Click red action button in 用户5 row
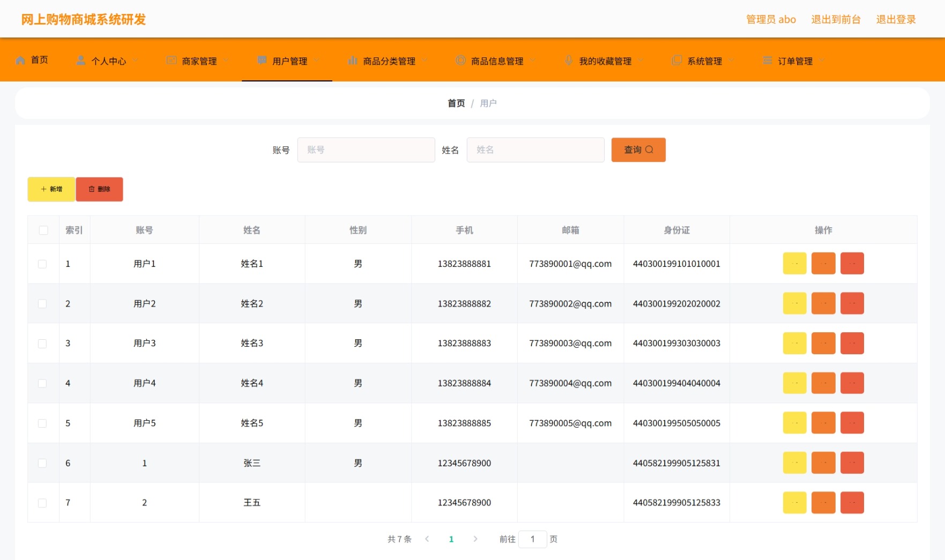Screen dimensions: 945x560 point(852,423)
